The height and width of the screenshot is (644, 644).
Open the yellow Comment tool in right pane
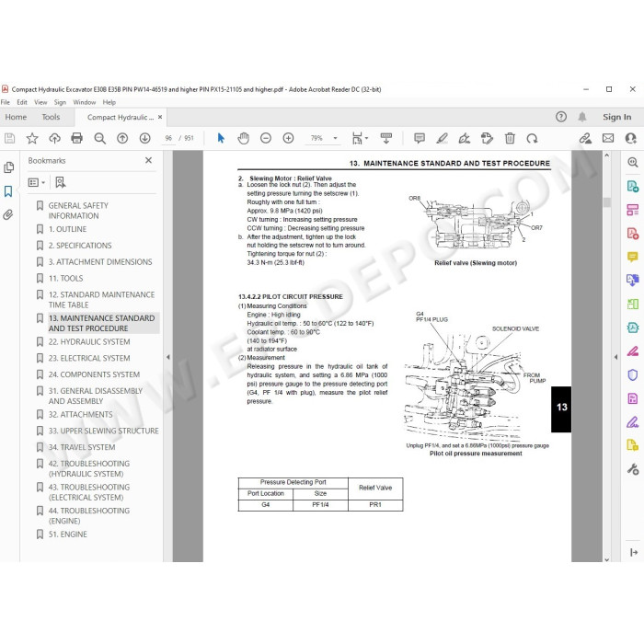pos(633,257)
